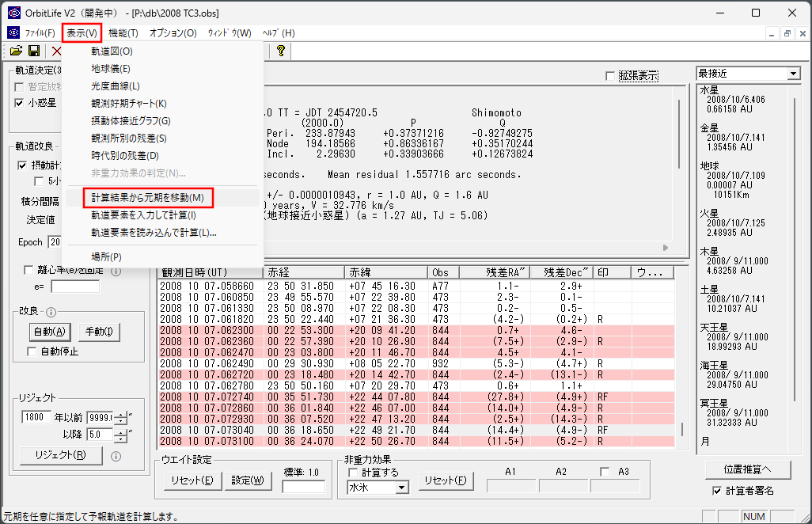
Task: Click info icon next to 離心率 checkbox
Action: 116,271
